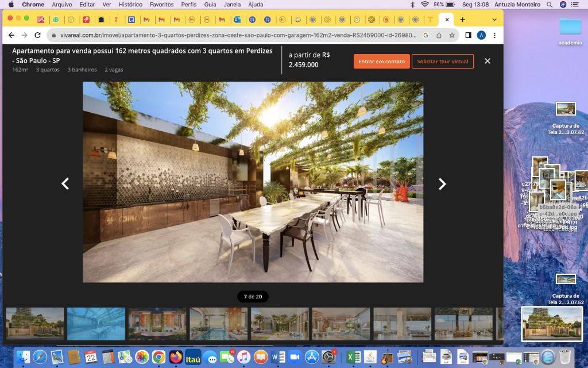
Task: Select the indoor pool thumbnail
Action: coord(219,324)
